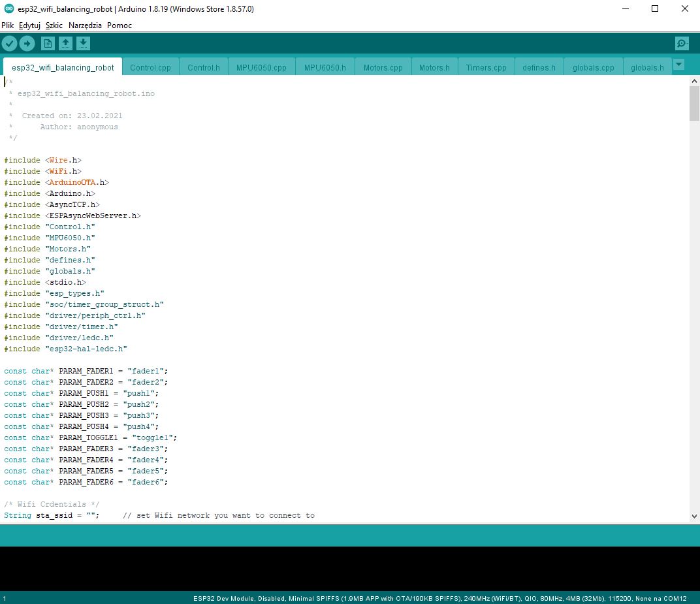Click the line '#include <WiFi.h>'
The height and width of the screenshot is (604, 700).
[x=43, y=172]
